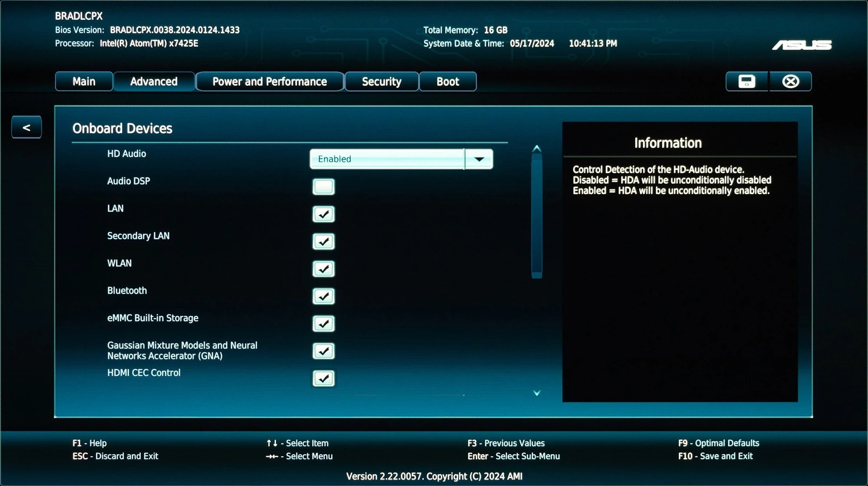Click the ASUS logo
Image resolution: width=868 pixels, height=486 pixels.
[x=802, y=45]
